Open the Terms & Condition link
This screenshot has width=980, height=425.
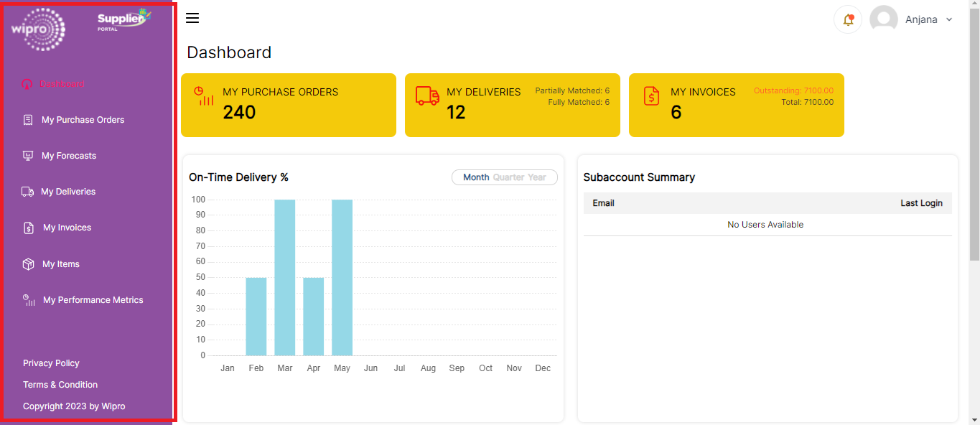click(x=60, y=385)
